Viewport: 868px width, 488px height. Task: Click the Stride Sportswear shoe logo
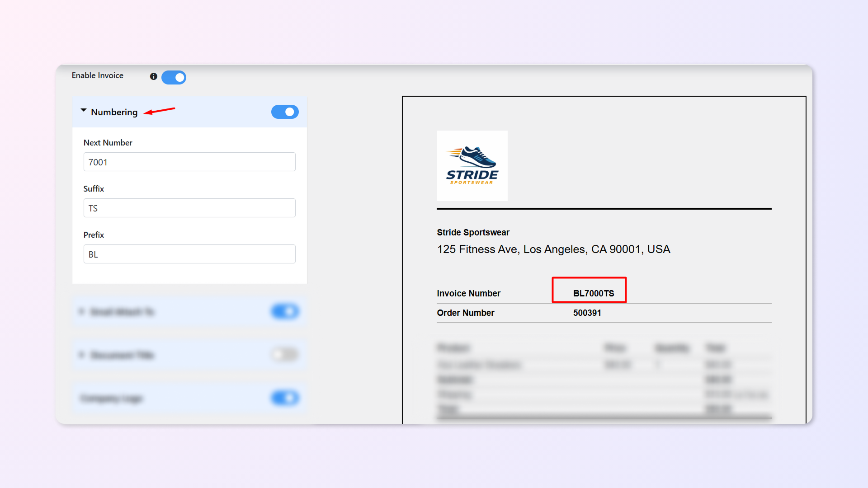point(472,165)
